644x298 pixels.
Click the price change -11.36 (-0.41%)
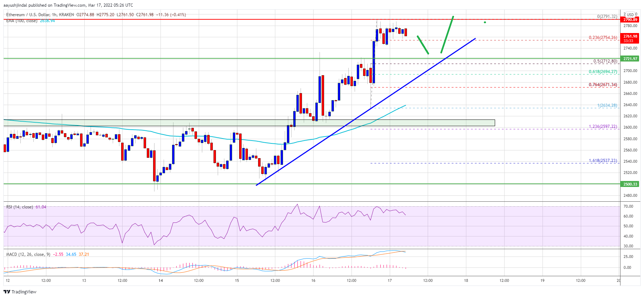[x=171, y=15]
